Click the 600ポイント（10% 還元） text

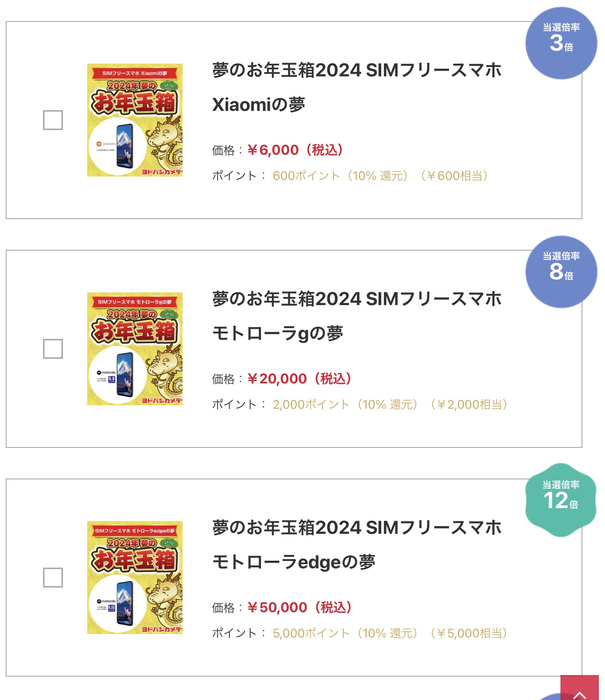(340, 176)
